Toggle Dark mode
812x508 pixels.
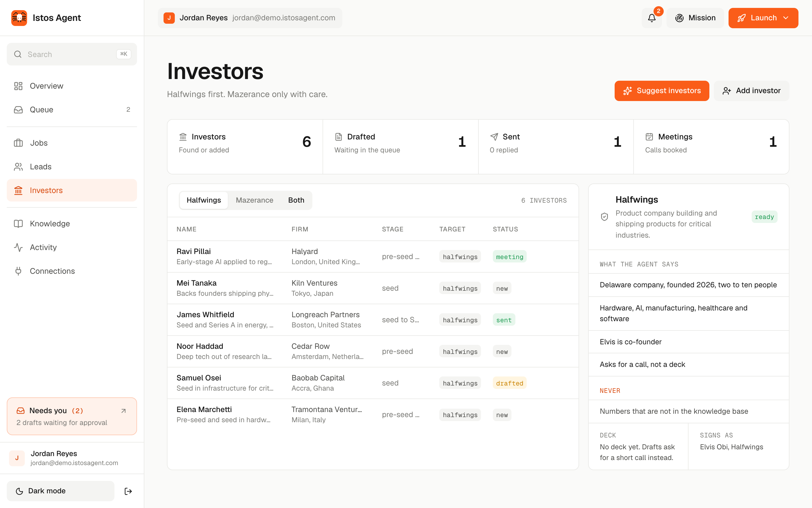[x=61, y=491]
